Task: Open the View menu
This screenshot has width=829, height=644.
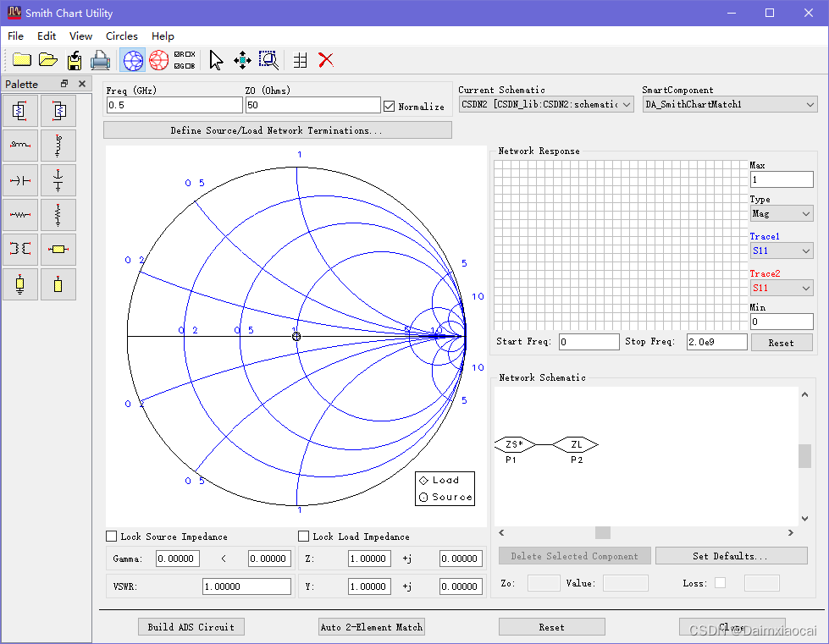Action: (80, 36)
